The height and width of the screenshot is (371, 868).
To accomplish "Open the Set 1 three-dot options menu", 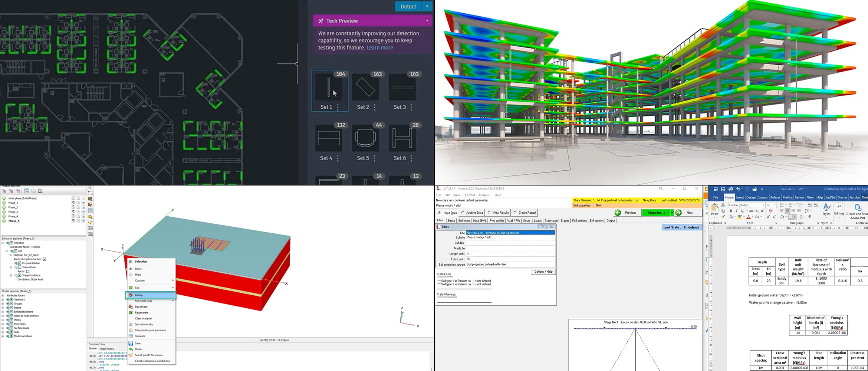I will coord(338,107).
